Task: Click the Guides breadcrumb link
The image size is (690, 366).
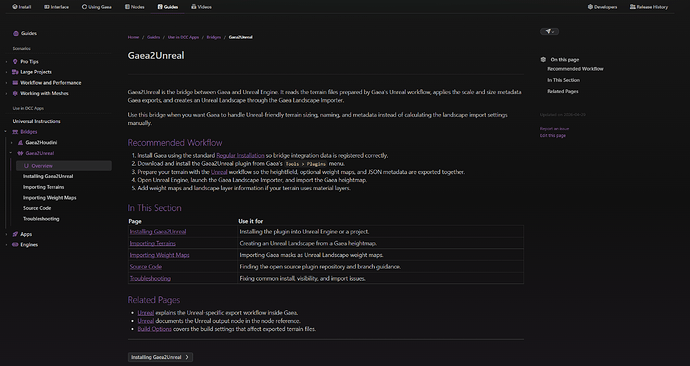Action: pos(154,37)
